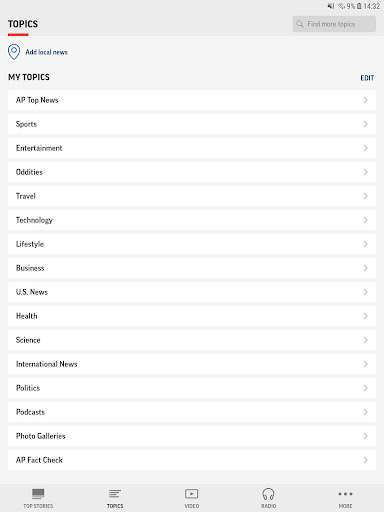384x512 pixels.
Task: Open the AP Fact Check topic
Action: 192,460
